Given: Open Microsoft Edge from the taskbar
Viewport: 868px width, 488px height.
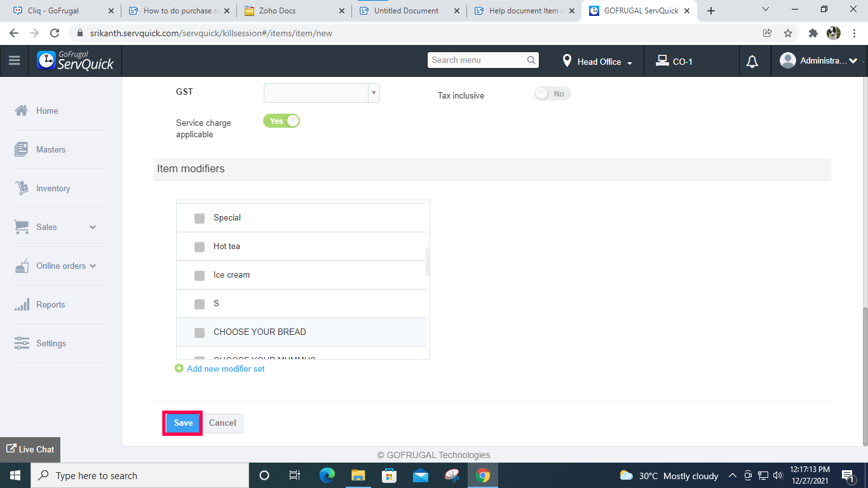Looking at the screenshot, I should click(x=327, y=475).
